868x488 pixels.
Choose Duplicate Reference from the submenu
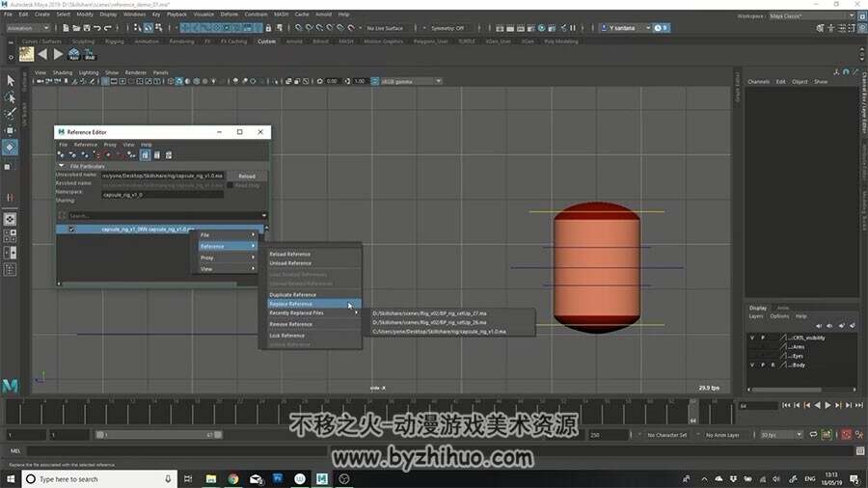(x=292, y=295)
